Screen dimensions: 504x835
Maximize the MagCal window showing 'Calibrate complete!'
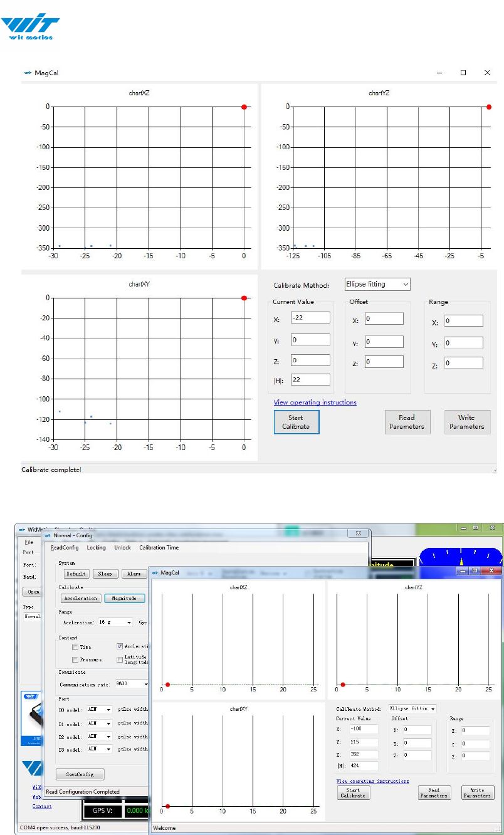click(463, 73)
